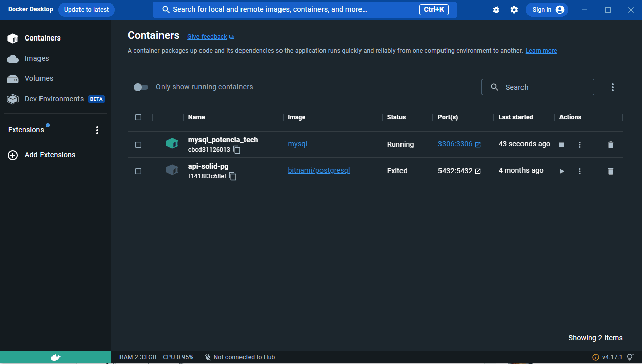Tick the select-all containers checkbox
The image size is (642, 364).
[138, 117]
